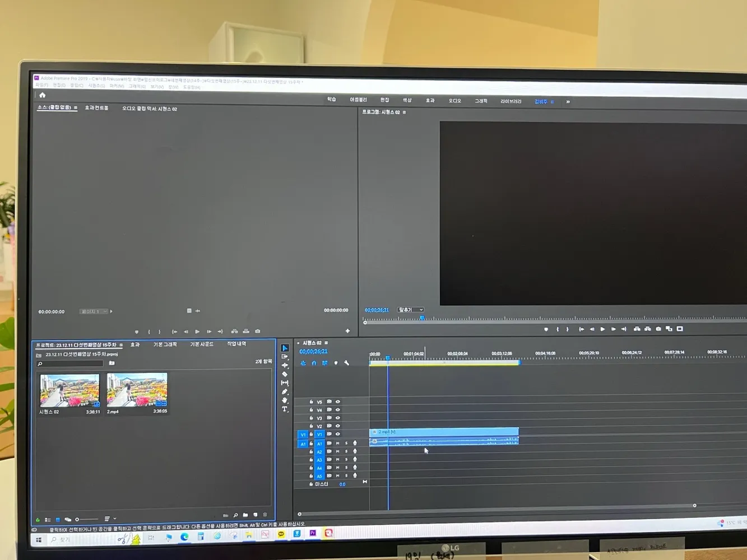Open the 오디오 workspace tab
Image resolution: width=747 pixels, height=560 pixels.
click(454, 101)
